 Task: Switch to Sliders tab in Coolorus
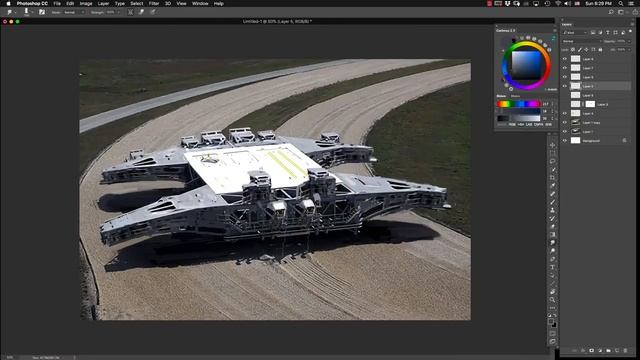tap(501, 96)
